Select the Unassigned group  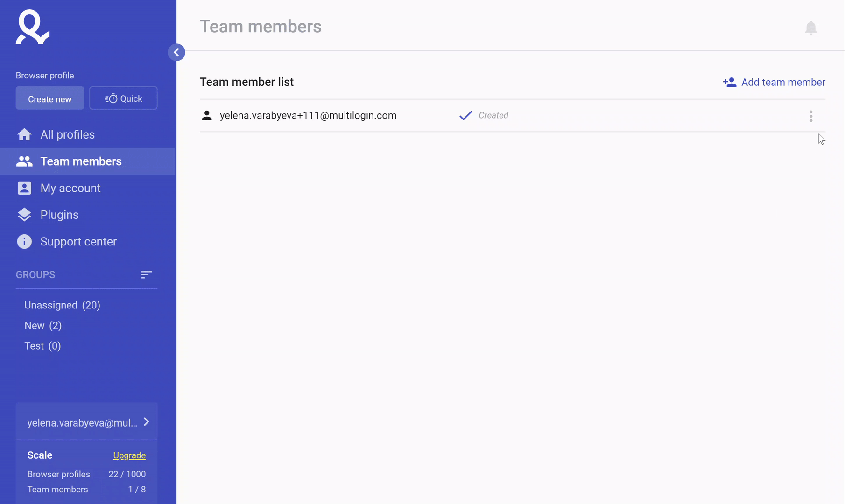(x=62, y=305)
